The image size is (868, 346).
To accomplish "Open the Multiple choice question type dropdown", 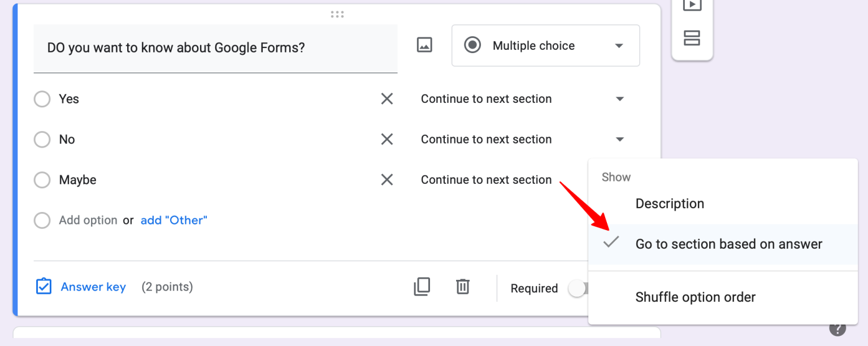I will click(544, 45).
